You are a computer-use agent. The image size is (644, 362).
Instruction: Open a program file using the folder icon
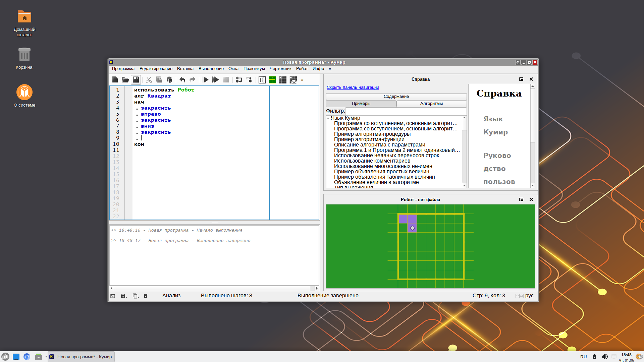tap(125, 80)
